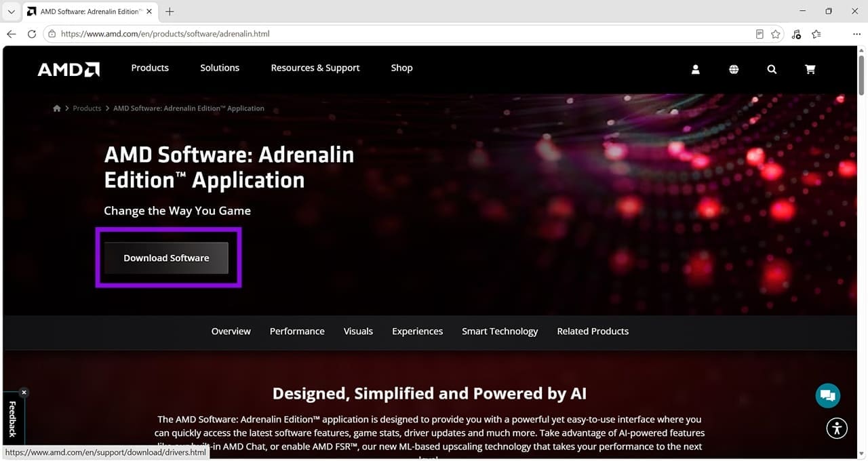Bookmark this page with star icon
Screen dimensions: 868x461
[x=776, y=34]
